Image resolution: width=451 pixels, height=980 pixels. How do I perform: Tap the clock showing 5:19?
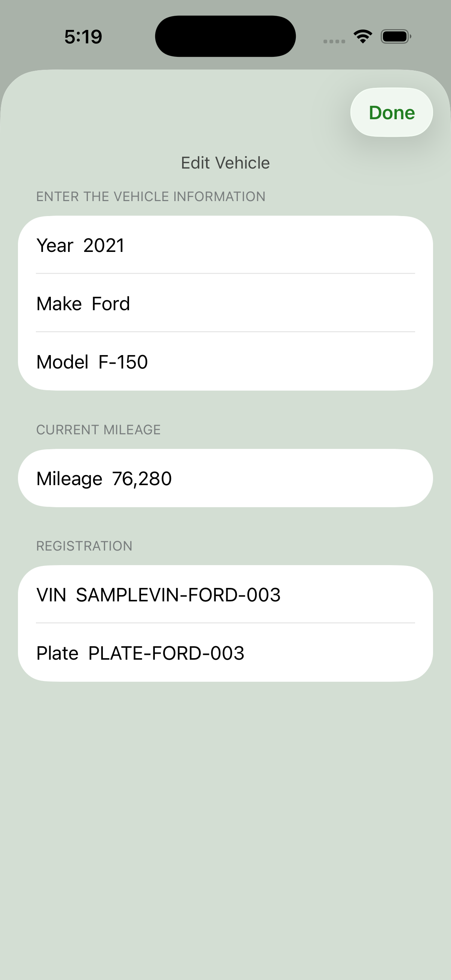pyautogui.click(x=83, y=37)
